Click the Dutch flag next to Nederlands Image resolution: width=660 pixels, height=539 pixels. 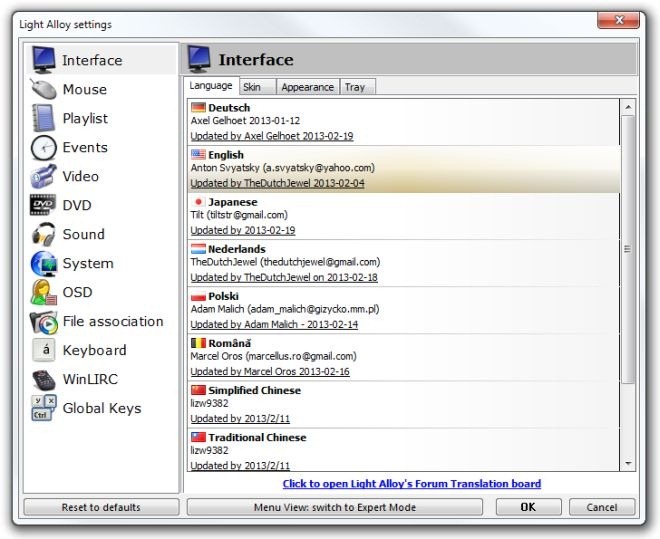click(x=198, y=249)
